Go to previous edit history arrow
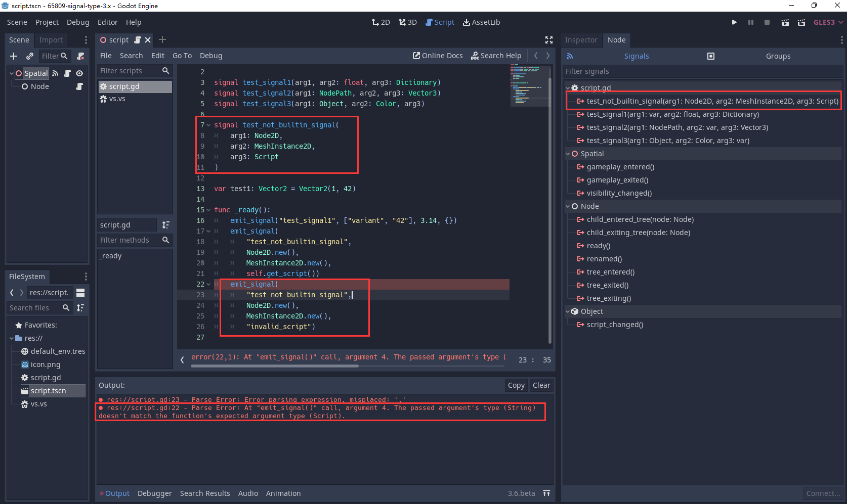The height and width of the screenshot is (504, 847). [x=536, y=56]
